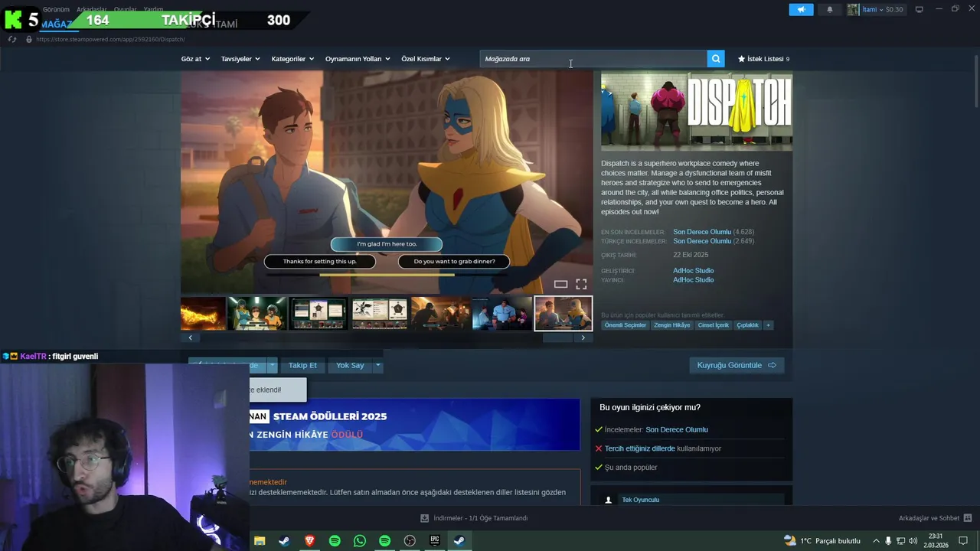Show hidden system tray icons
The width and height of the screenshot is (980, 551).
pos(877,541)
